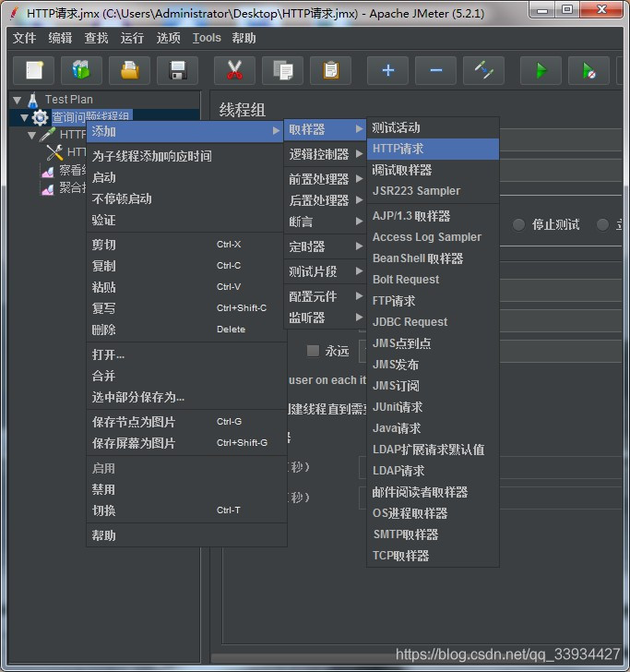Image resolution: width=630 pixels, height=672 pixels.
Task: Click 删除 in the context menu
Action: 185,330
